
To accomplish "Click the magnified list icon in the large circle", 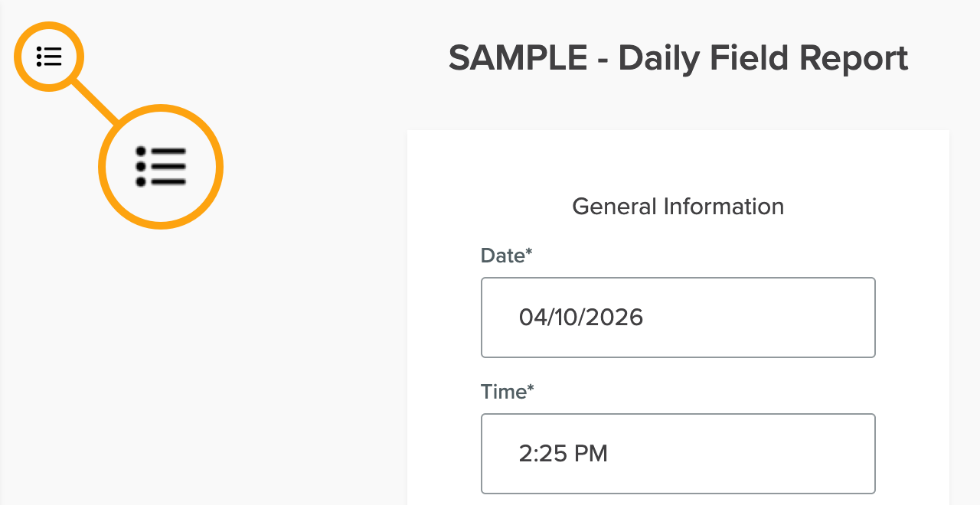I will point(161,166).
